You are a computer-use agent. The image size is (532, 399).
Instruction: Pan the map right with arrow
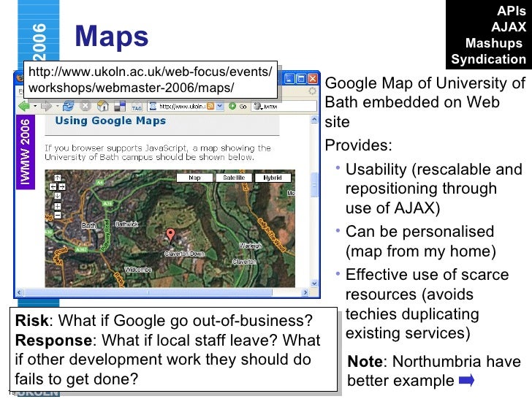coord(62,186)
